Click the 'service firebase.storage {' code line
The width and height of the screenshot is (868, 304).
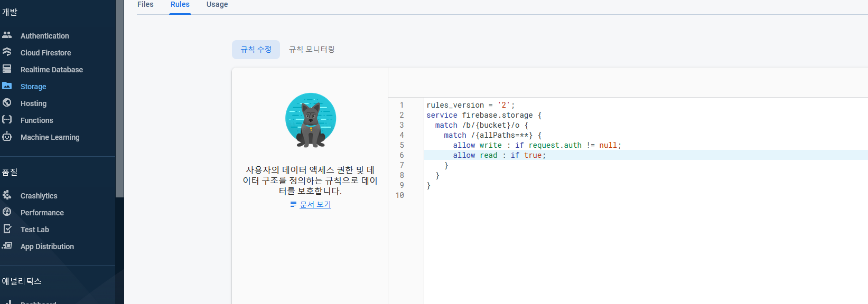click(x=484, y=115)
